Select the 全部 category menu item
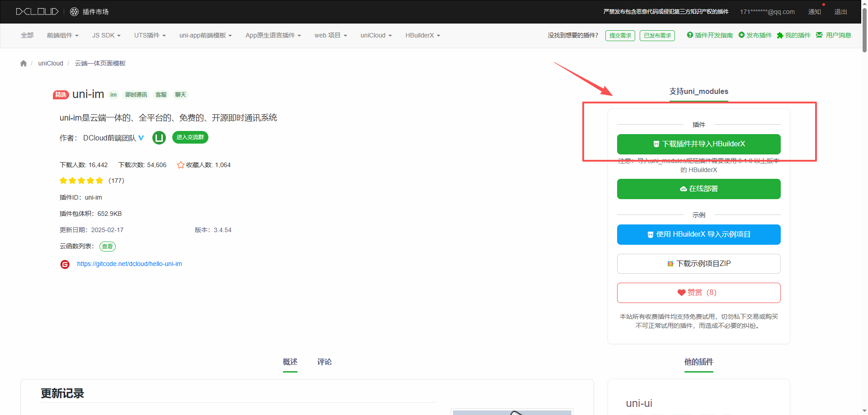 click(27, 35)
